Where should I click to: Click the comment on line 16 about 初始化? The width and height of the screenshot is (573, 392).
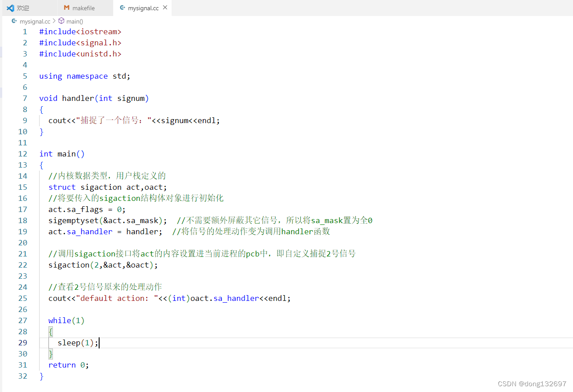coord(136,198)
